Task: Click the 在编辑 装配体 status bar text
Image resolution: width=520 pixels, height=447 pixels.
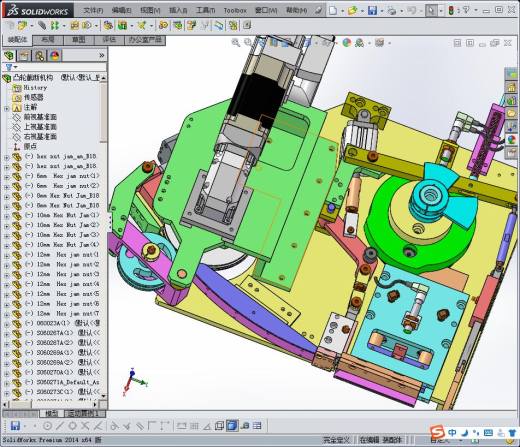Action: pyautogui.click(x=380, y=440)
